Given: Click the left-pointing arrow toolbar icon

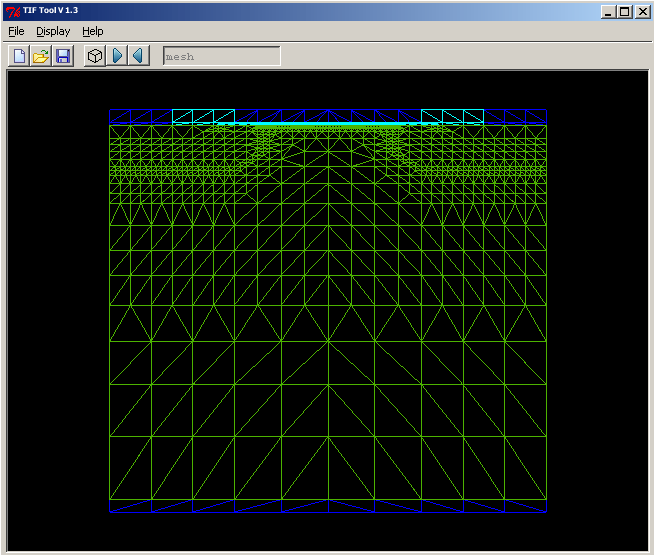Looking at the screenshot, I should tap(138, 56).
